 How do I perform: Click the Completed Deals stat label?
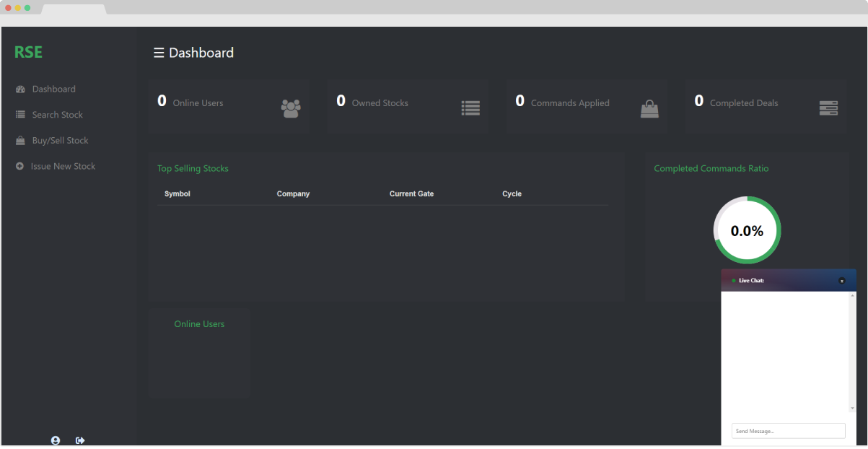point(744,103)
